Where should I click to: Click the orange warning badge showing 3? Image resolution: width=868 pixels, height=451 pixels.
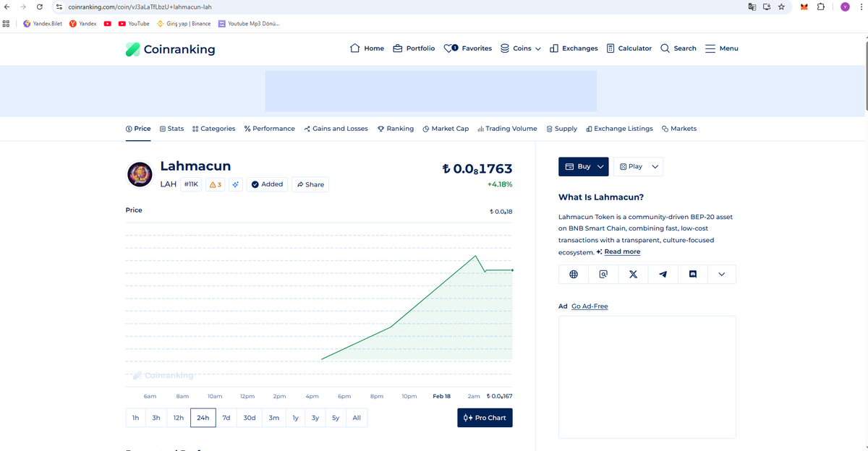point(214,184)
